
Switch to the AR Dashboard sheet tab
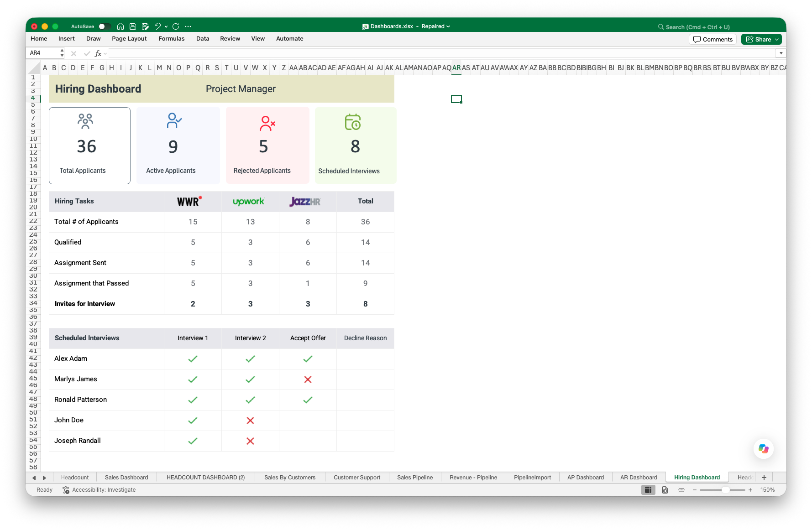click(x=639, y=478)
